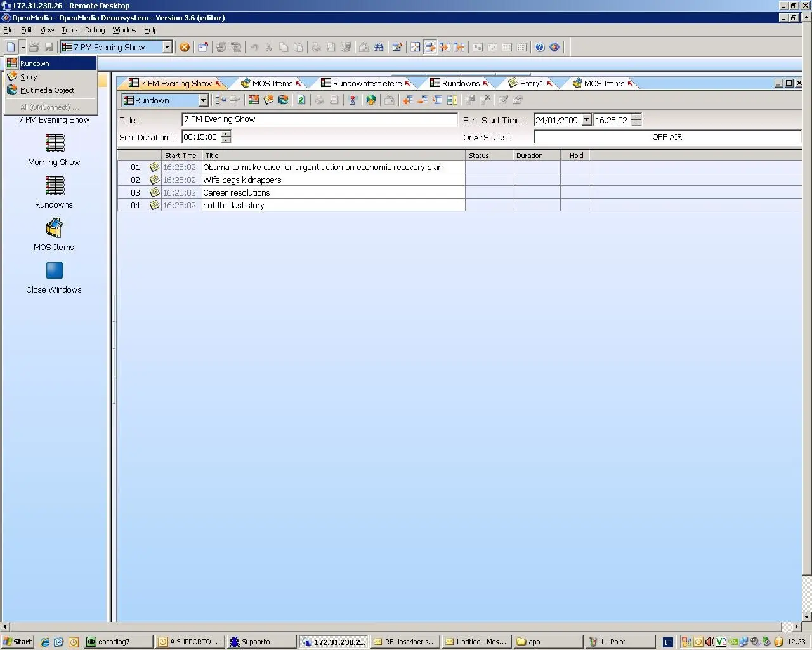This screenshot has height=650, width=812.
Task: Click the globe icon in rundown toolbar
Action: (x=371, y=100)
